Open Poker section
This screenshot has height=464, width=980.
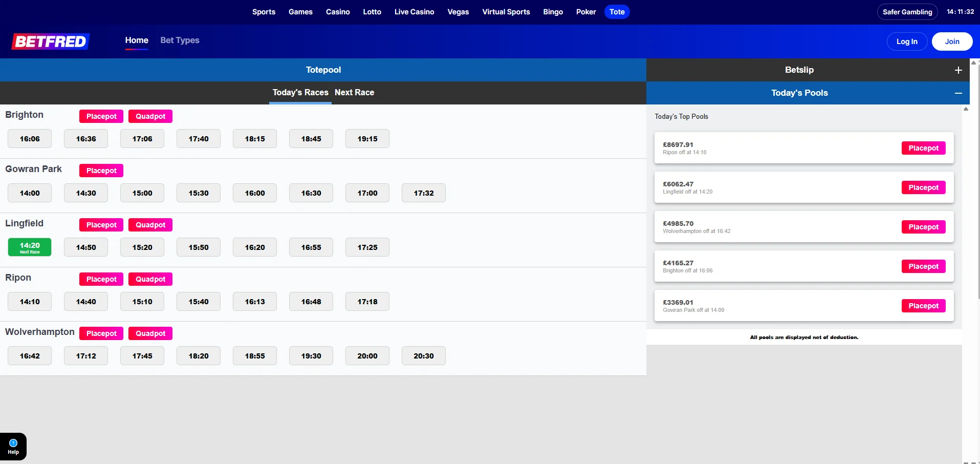pyautogui.click(x=586, y=12)
